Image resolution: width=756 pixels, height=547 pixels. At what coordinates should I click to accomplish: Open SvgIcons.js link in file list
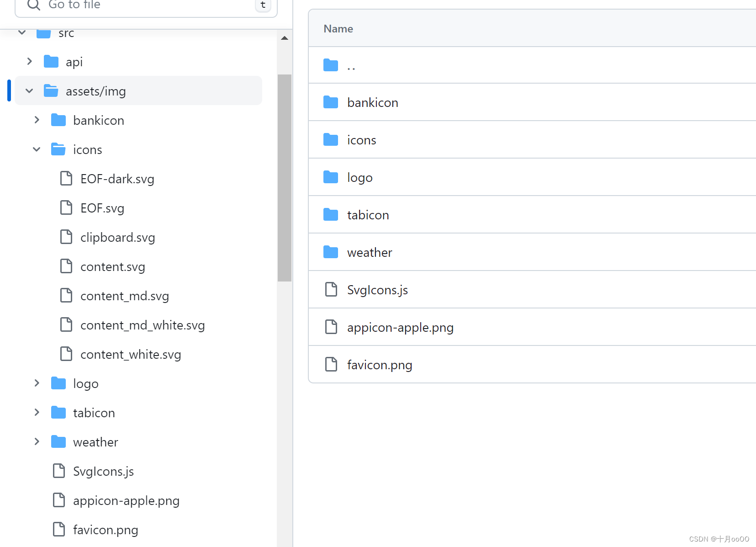(377, 290)
